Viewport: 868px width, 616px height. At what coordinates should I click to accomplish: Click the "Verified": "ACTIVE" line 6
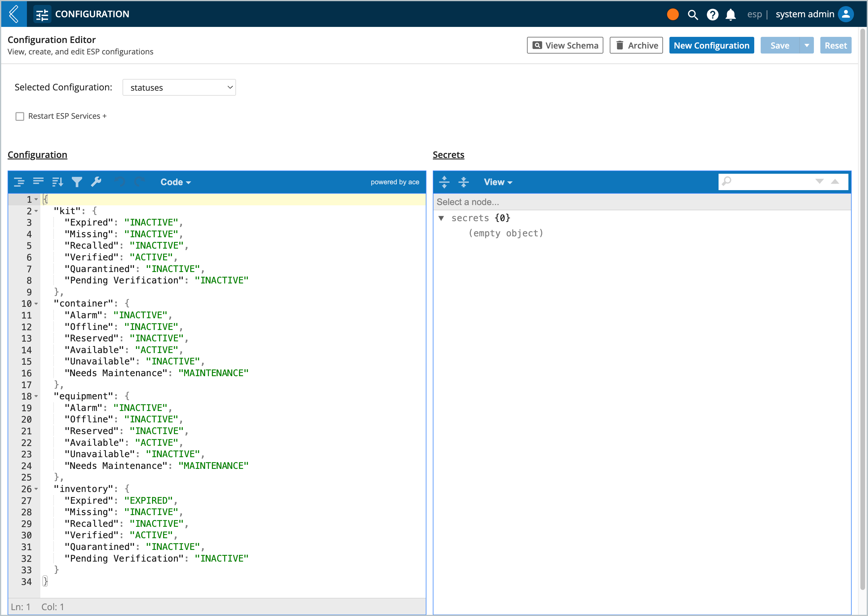(121, 257)
